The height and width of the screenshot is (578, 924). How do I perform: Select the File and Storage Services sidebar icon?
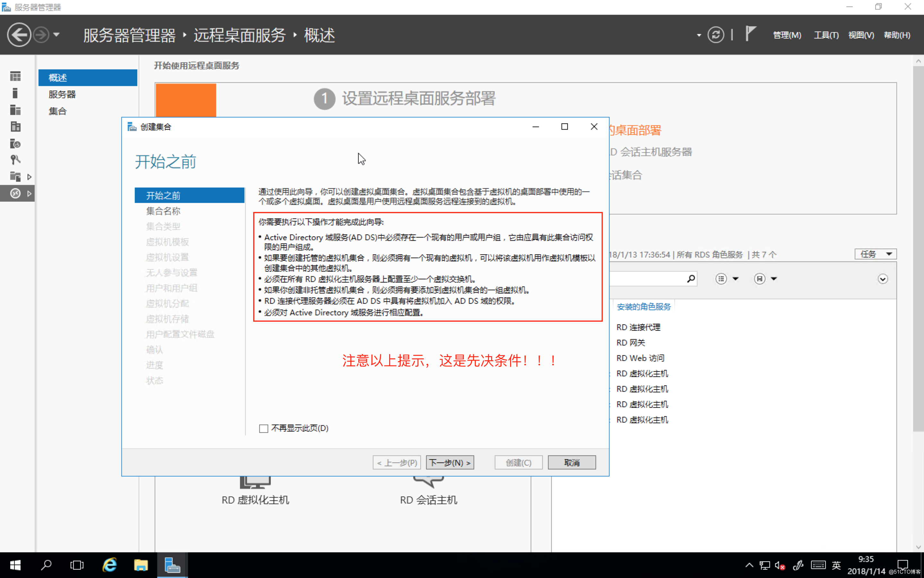tap(15, 177)
